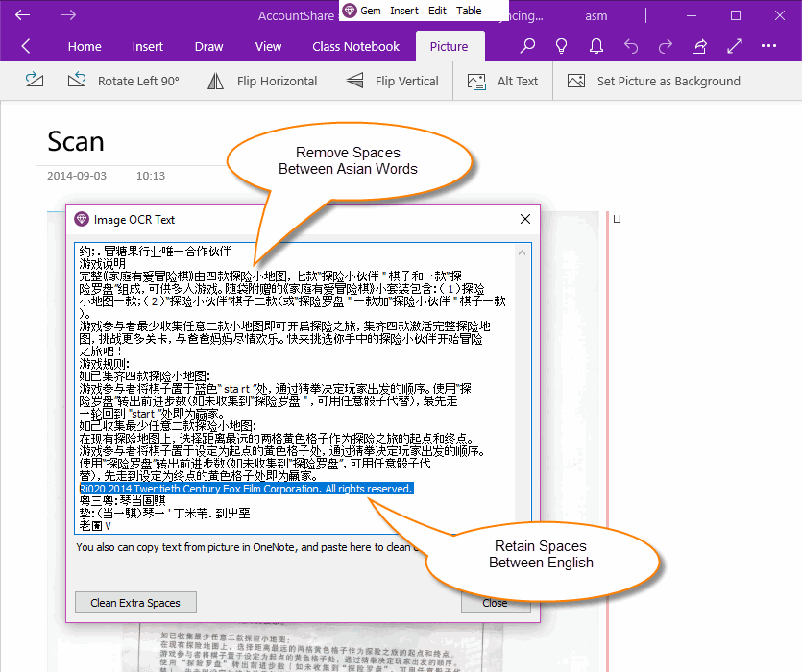Screen dimensions: 802x672
Task: Switch to the Insert ribbon tab
Action: (x=147, y=46)
